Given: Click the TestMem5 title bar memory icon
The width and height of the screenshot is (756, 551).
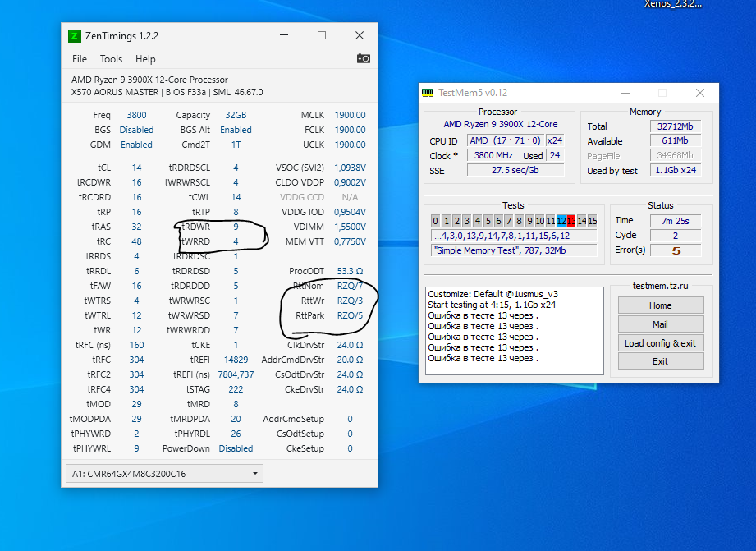Looking at the screenshot, I should pyautogui.click(x=428, y=93).
